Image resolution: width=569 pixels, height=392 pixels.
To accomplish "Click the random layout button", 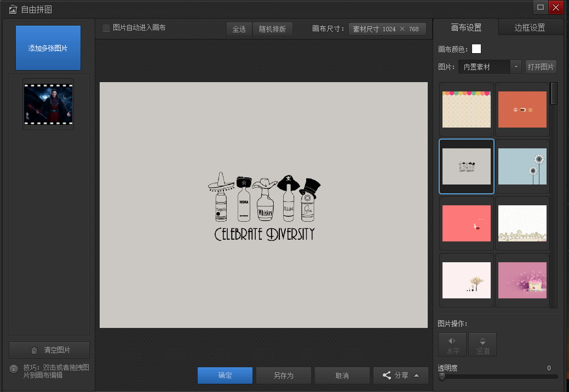I will (272, 29).
